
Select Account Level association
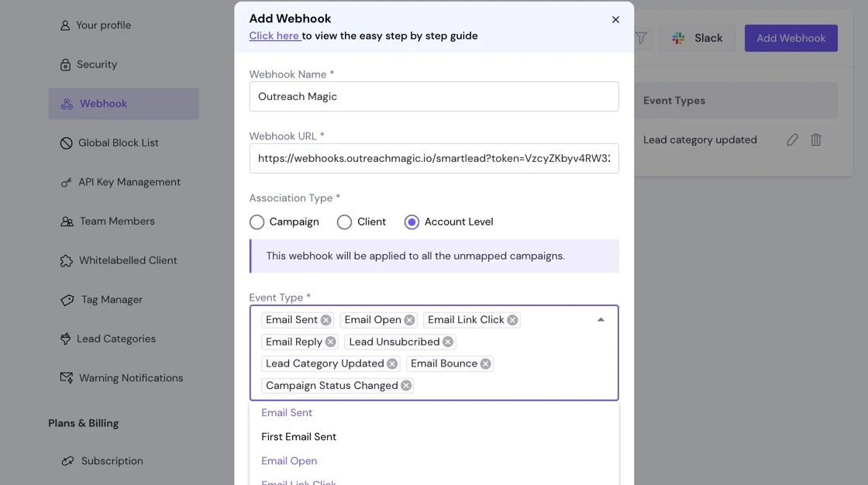click(x=411, y=222)
